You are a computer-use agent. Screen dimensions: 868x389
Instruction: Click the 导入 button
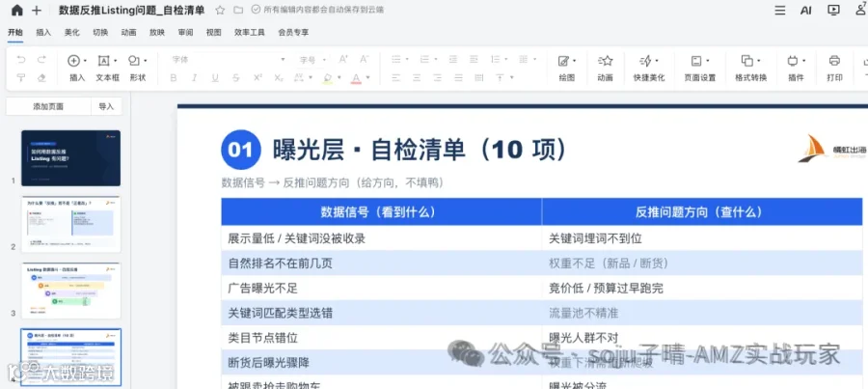106,106
